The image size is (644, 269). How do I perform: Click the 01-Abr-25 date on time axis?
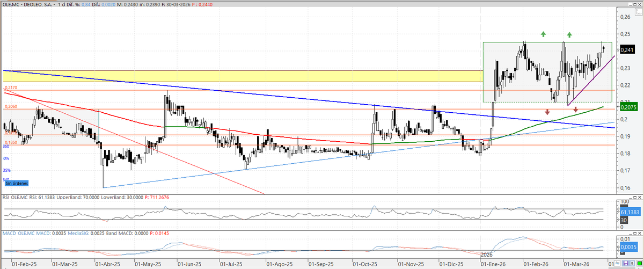107,265
